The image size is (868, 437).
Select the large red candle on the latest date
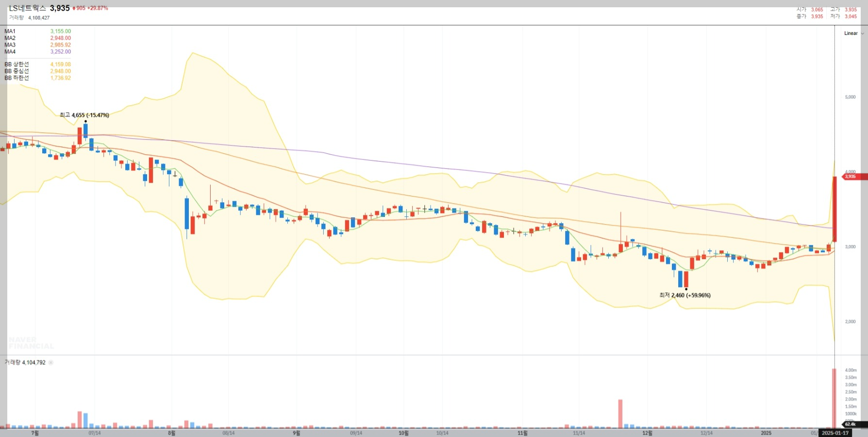(x=835, y=209)
